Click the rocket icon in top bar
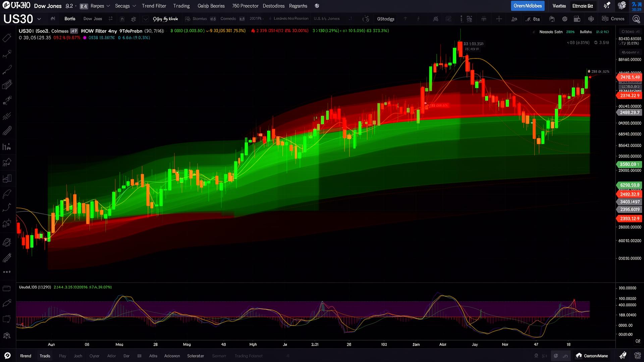644x362 pixels. point(607,5)
